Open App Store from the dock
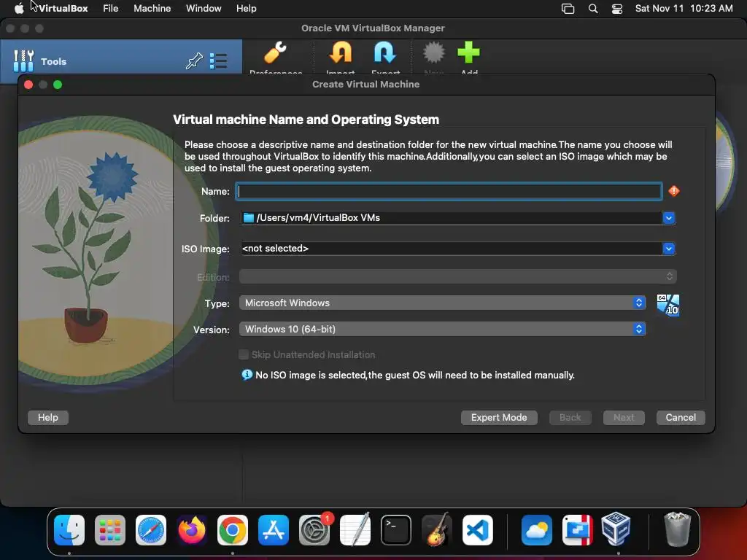Image resolution: width=747 pixels, height=560 pixels. coord(274,530)
